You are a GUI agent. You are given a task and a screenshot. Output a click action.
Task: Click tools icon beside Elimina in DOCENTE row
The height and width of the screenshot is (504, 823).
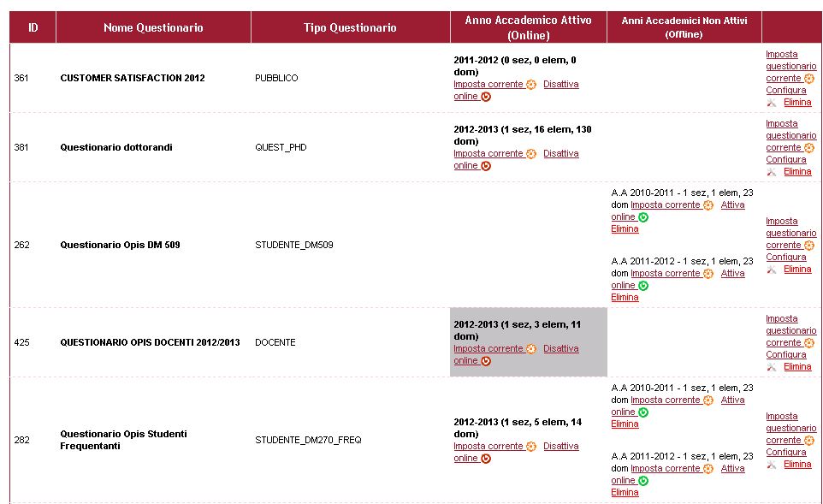[x=772, y=367]
